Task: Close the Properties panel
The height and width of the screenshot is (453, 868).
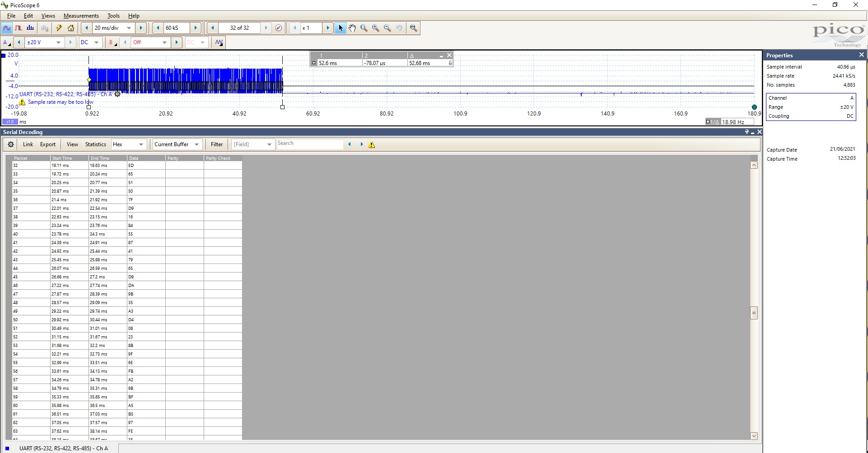Action: coord(861,55)
